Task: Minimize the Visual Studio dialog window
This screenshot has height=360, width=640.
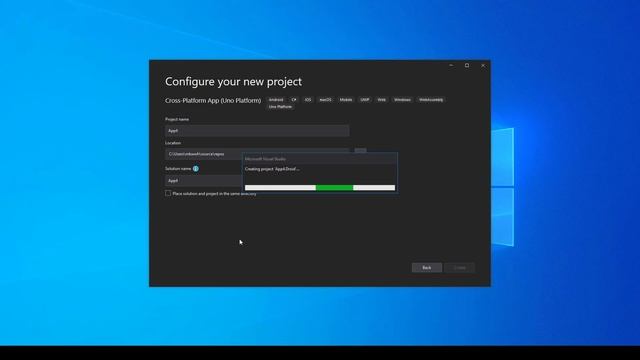Action: coord(451,65)
